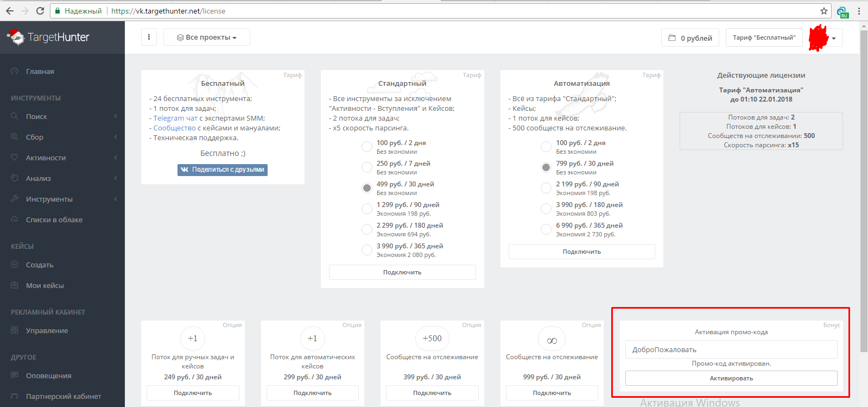Open the three-dot options menu icon
The width and height of the screenshot is (868, 407).
point(149,37)
